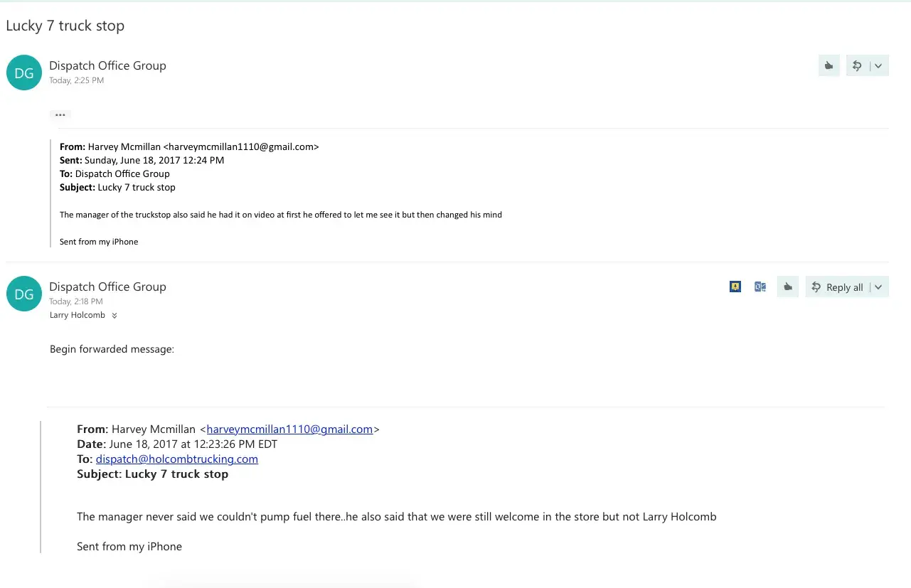The width and height of the screenshot is (911, 588).
Task: Open dispatch@holcombtrucking.com link
Action: [177, 459]
